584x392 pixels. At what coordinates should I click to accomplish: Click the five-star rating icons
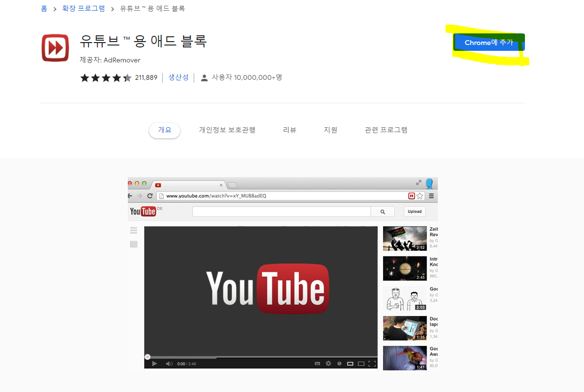point(106,77)
